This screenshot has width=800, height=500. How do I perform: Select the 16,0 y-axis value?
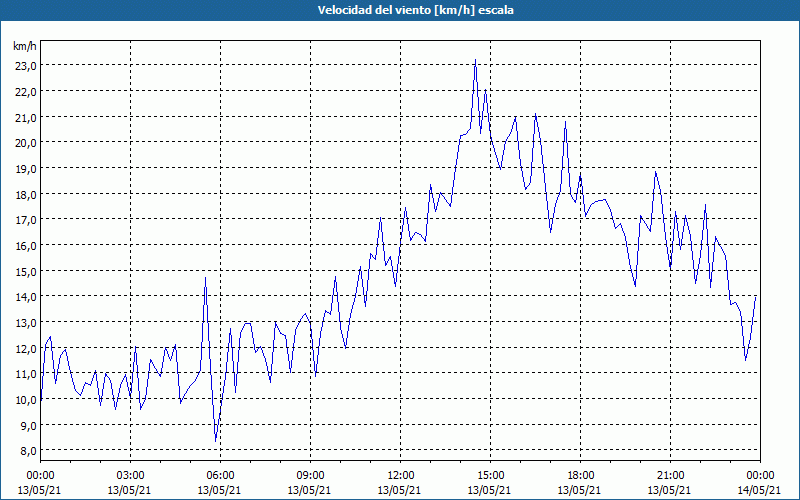pyautogui.click(x=25, y=245)
